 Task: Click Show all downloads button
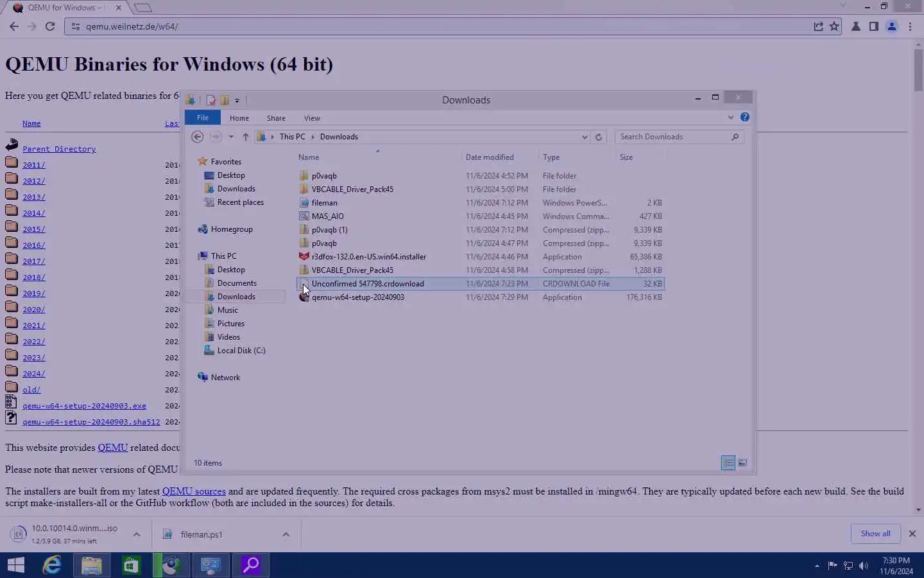click(x=875, y=534)
